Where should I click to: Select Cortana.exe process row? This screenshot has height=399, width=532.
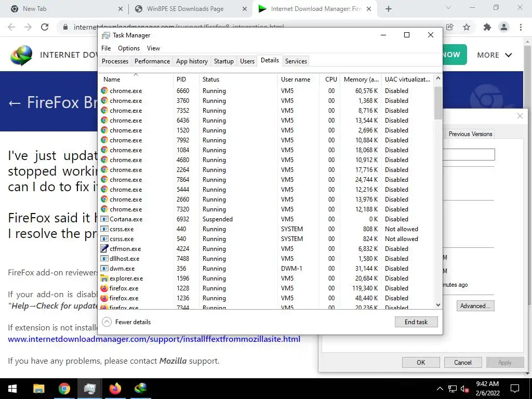pyautogui.click(x=267, y=219)
